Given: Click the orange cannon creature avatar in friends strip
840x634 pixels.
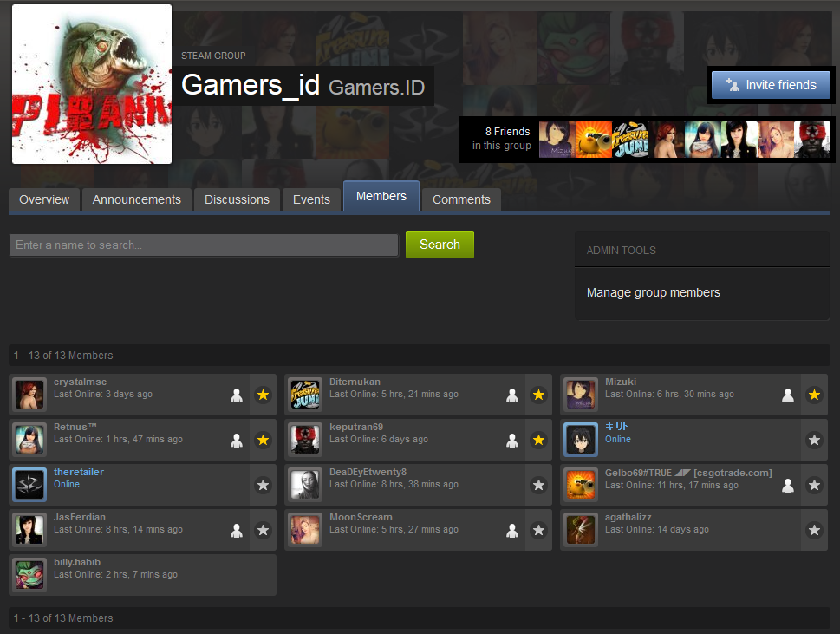Looking at the screenshot, I should pos(593,140).
